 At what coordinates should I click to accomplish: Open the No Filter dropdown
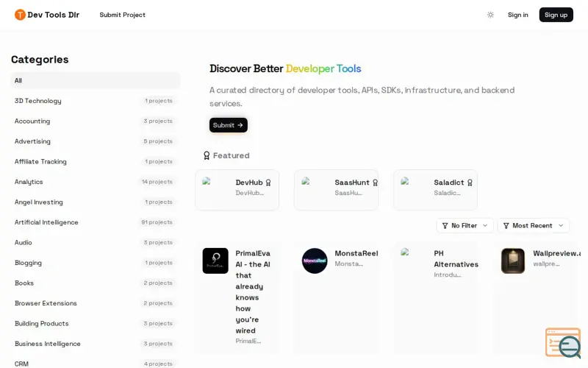click(465, 226)
